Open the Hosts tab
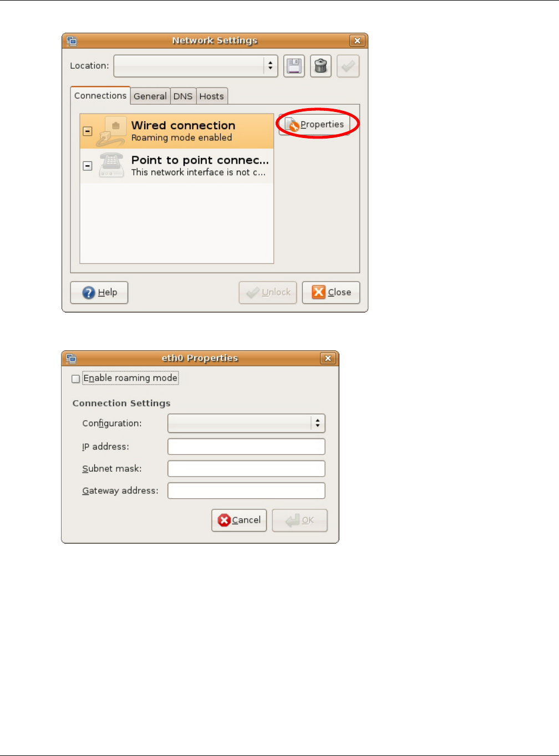 tap(212, 96)
